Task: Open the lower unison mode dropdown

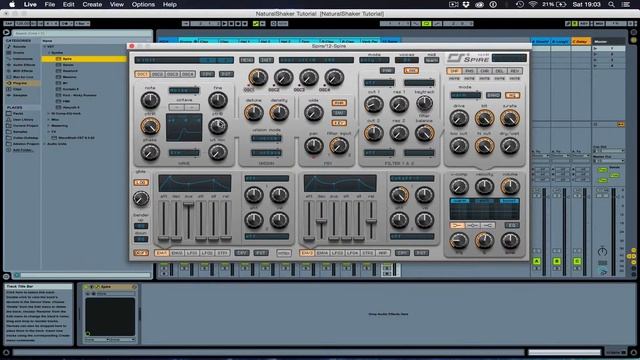Action: click(x=266, y=153)
